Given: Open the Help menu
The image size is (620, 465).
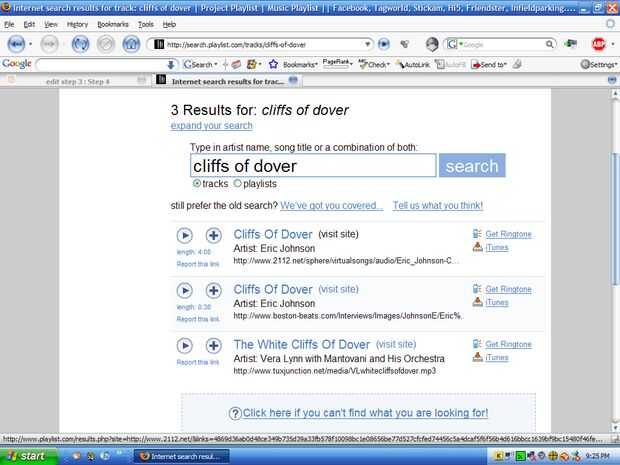Looking at the screenshot, I should coord(169,24).
